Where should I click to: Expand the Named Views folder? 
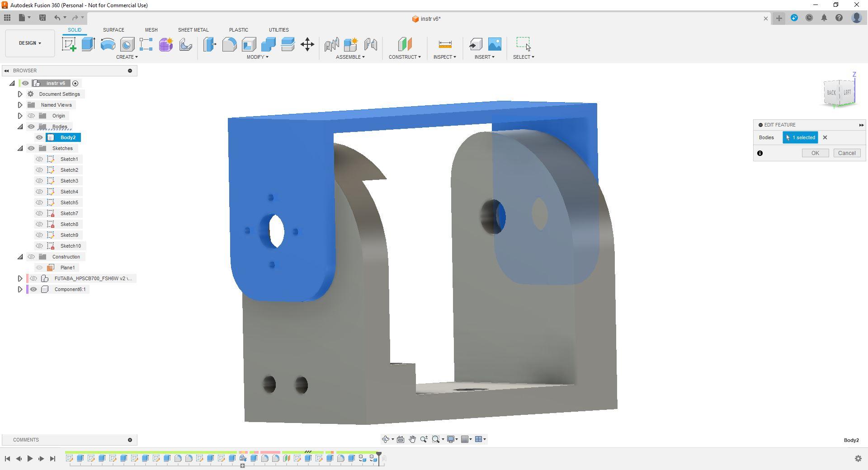point(20,105)
